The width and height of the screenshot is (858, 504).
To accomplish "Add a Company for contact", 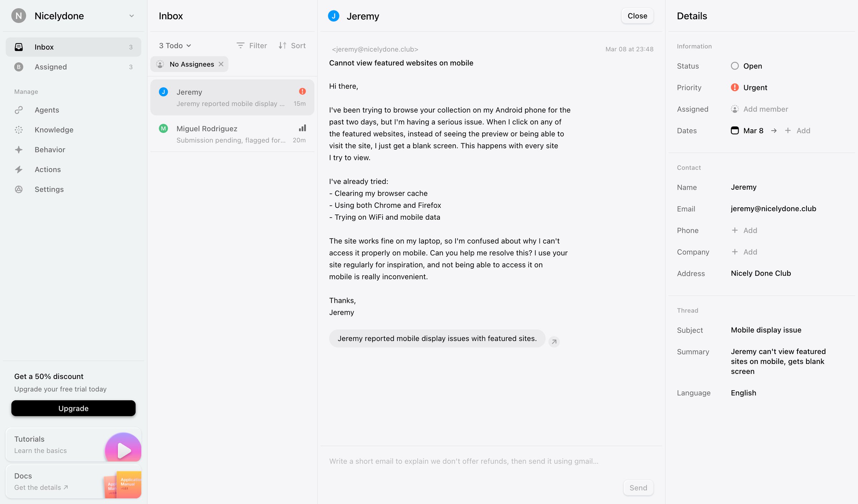I will coord(744,252).
